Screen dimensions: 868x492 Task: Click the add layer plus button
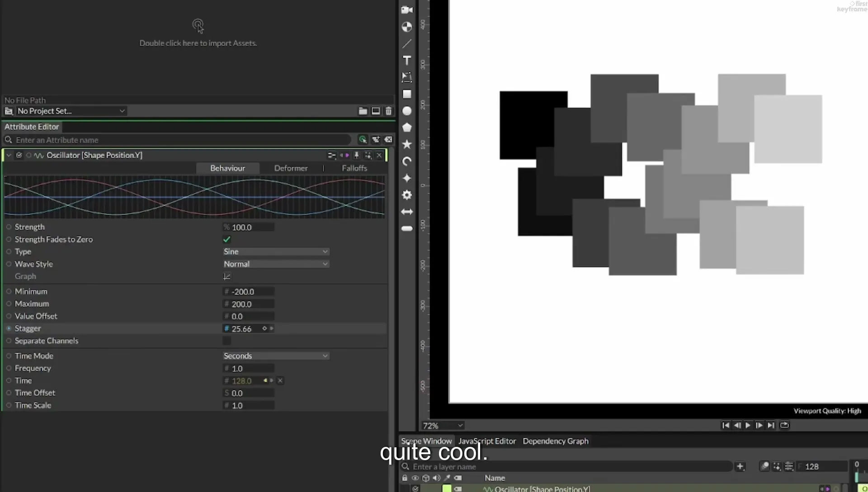tap(740, 466)
